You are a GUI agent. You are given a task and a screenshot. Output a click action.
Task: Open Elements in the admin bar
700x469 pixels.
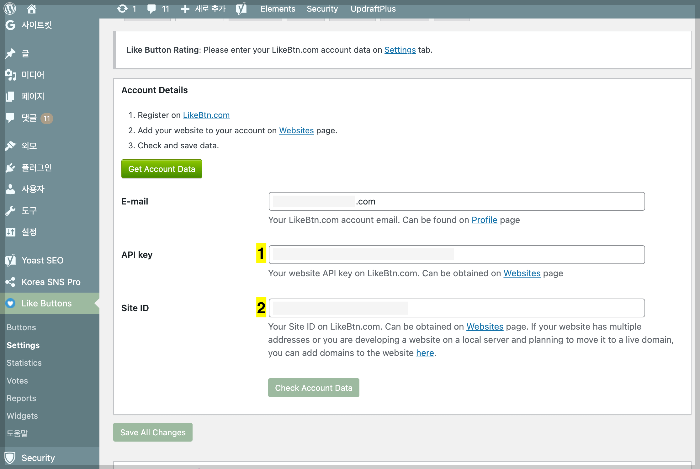278,9
